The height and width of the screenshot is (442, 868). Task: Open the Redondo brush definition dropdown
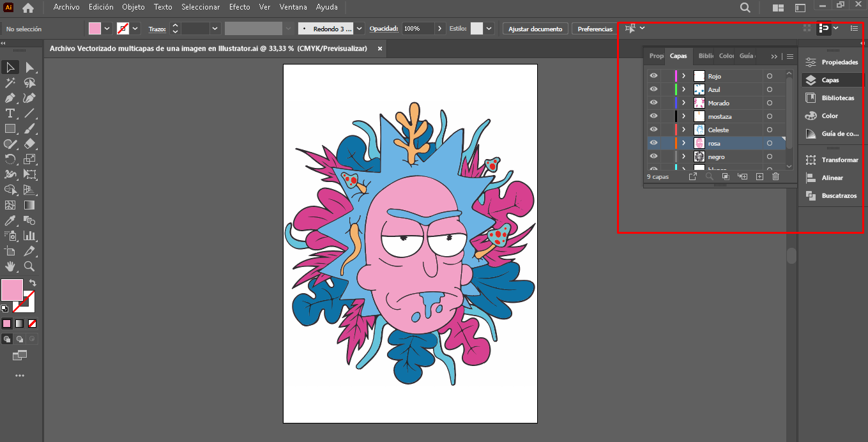360,29
